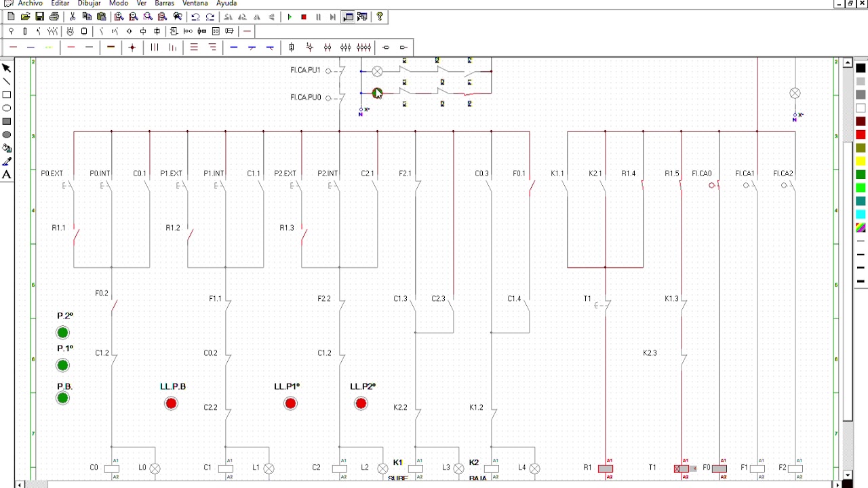
Task: Open the Dibujar menu
Action: (x=90, y=3)
